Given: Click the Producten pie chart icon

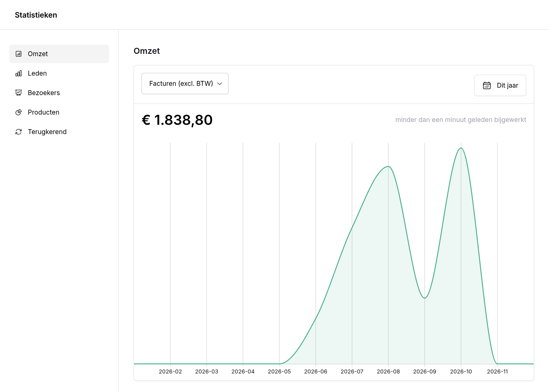Looking at the screenshot, I should (19, 112).
